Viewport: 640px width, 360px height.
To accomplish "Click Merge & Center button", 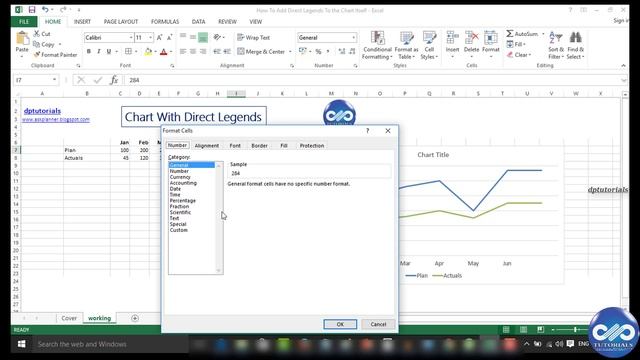I will tap(261, 51).
